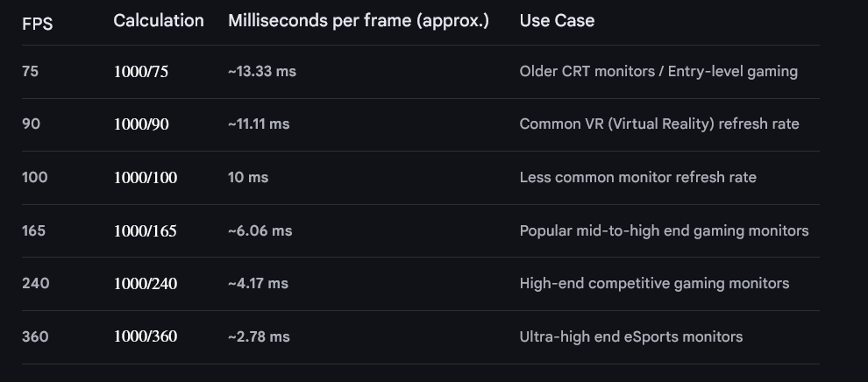This screenshot has height=382, width=868.
Task: Click the ~11.11 ms value
Action: tap(259, 124)
